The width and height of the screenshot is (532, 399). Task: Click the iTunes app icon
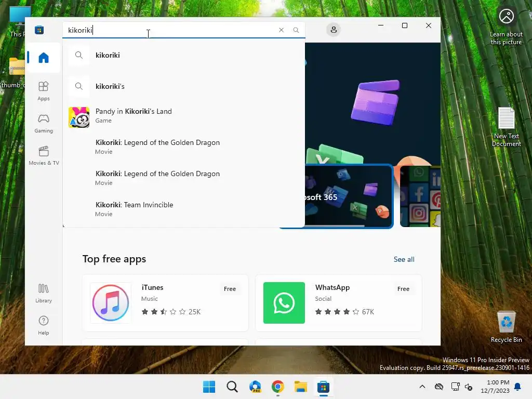point(111,303)
